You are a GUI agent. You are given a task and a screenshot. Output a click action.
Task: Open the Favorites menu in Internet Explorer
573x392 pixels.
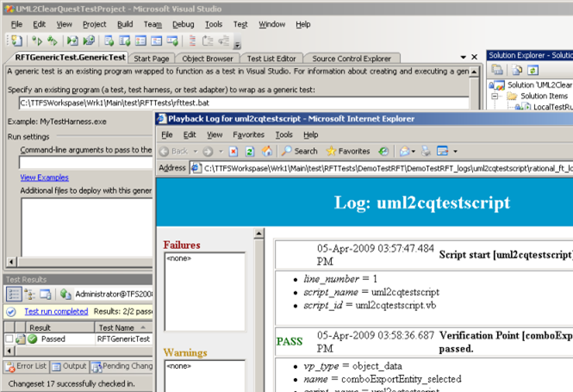(x=248, y=134)
